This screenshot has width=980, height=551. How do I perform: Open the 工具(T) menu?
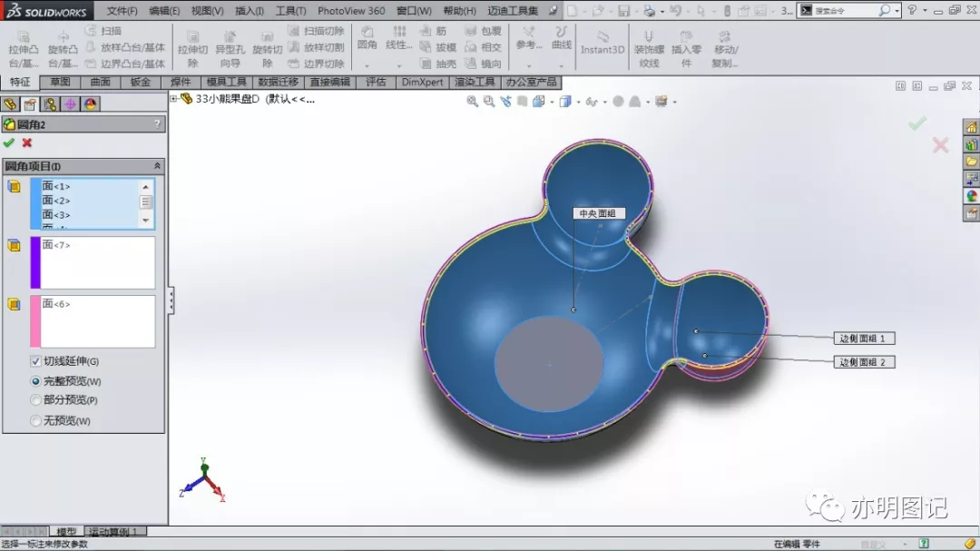click(290, 11)
